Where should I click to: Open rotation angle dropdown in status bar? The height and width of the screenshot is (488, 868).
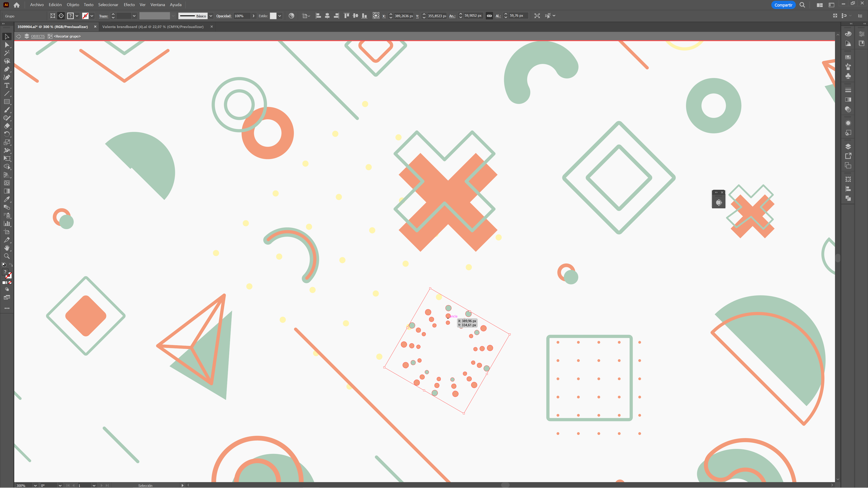point(60,485)
